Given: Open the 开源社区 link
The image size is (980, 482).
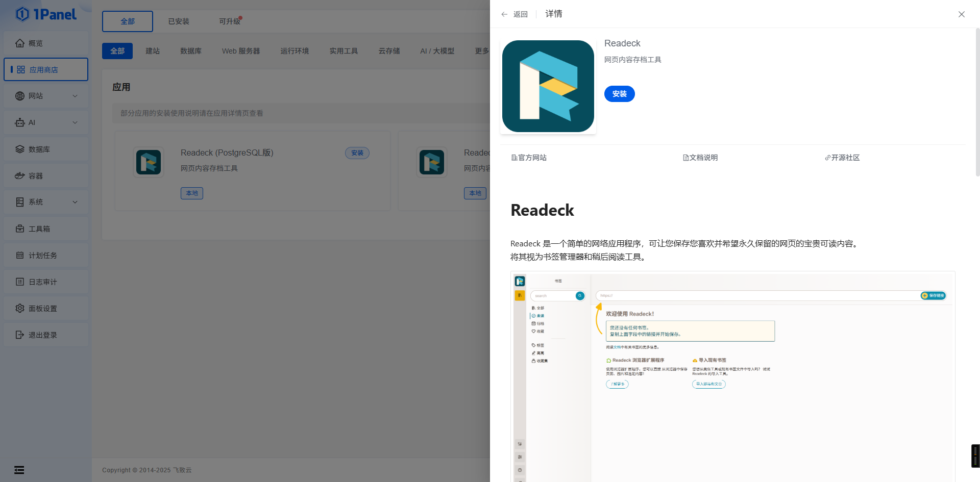Looking at the screenshot, I should (x=845, y=158).
